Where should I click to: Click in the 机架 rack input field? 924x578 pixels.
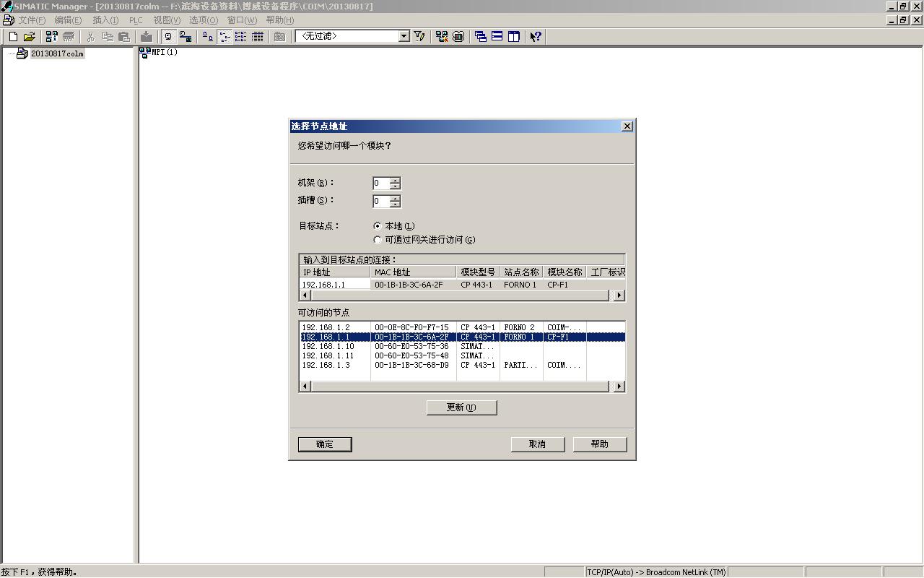pos(381,183)
